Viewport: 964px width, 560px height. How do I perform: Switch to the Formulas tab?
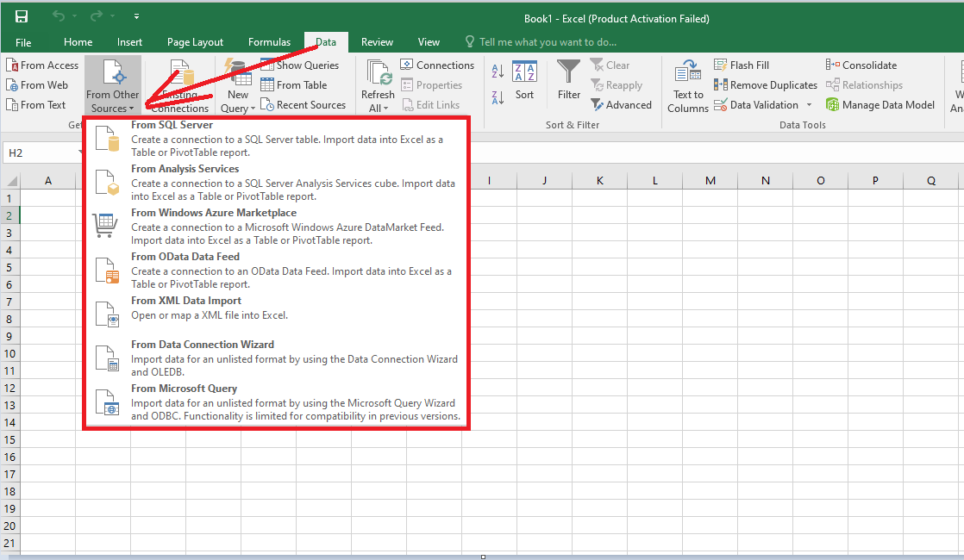pyautogui.click(x=269, y=41)
